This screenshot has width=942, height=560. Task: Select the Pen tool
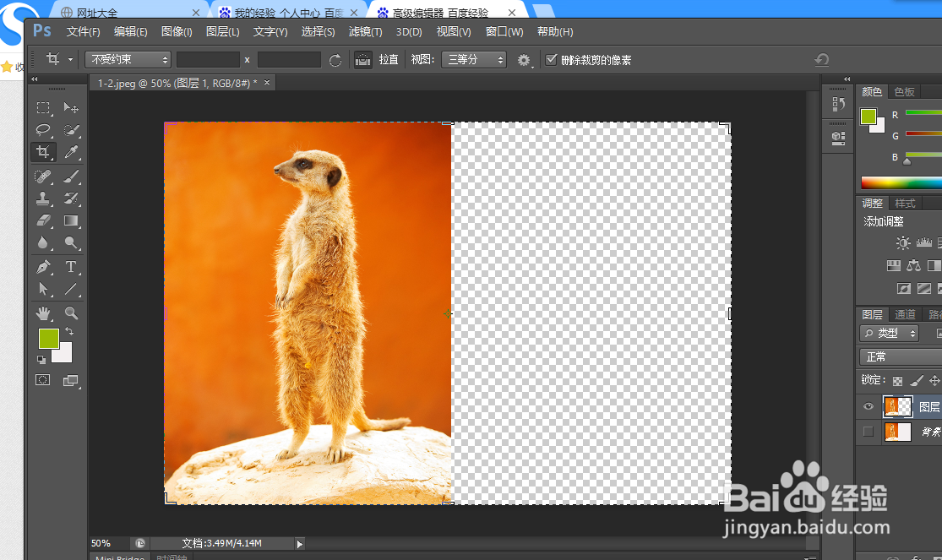click(42, 267)
